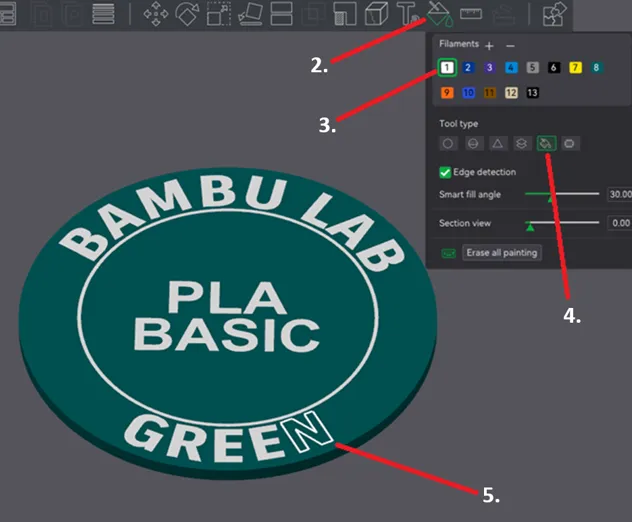
Task: Click the dimmed Mesh Boolean overlapping-squares icon
Action: [x=313, y=15]
